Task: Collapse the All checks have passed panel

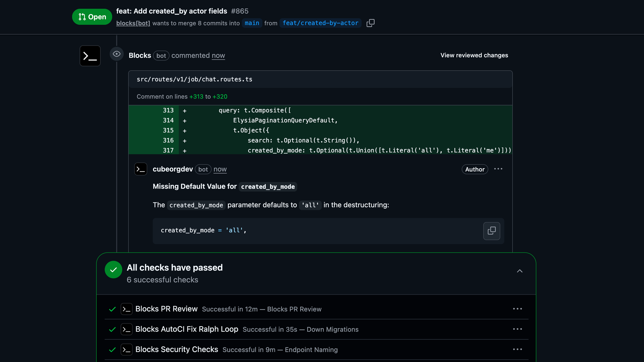Action: 520,271
